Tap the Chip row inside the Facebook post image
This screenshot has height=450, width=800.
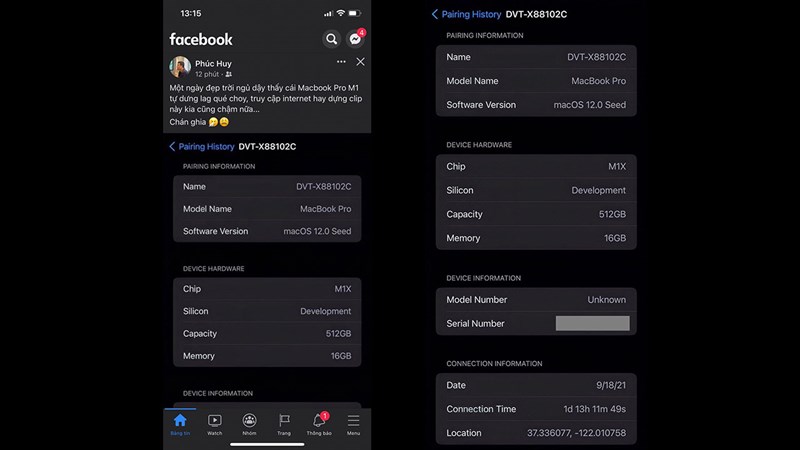coord(267,289)
